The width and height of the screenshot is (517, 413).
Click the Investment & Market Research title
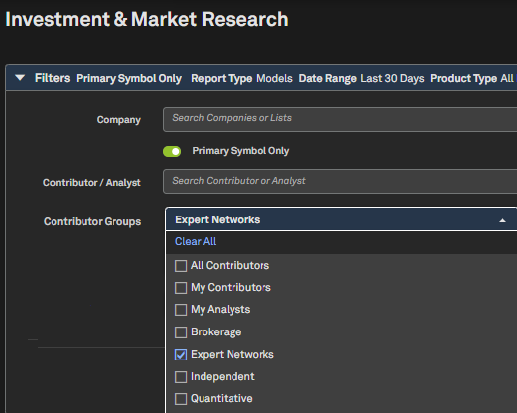tap(147, 19)
